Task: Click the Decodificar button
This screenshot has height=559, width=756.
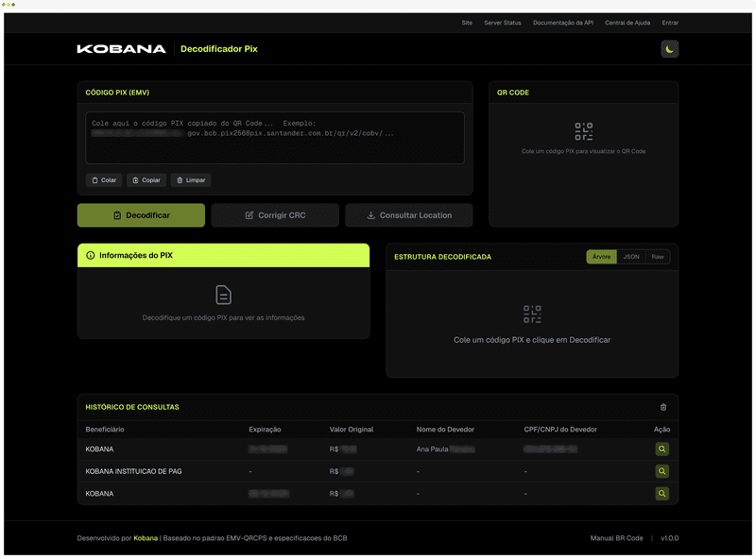Action: tap(141, 215)
